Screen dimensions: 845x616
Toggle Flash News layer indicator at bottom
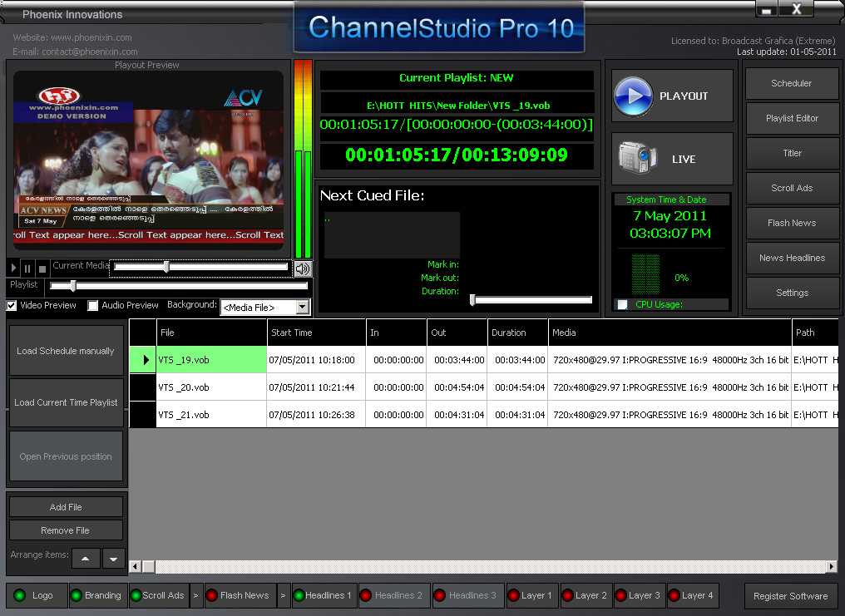click(212, 595)
